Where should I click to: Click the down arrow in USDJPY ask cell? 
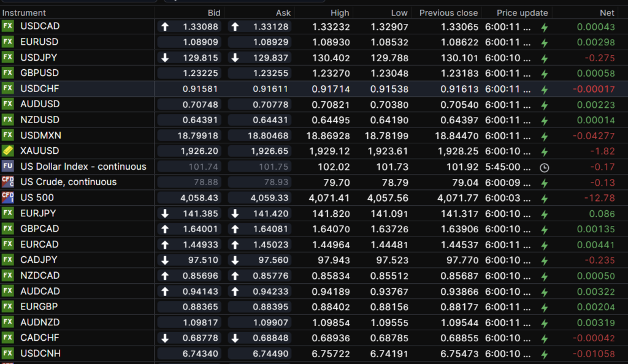tap(235, 58)
